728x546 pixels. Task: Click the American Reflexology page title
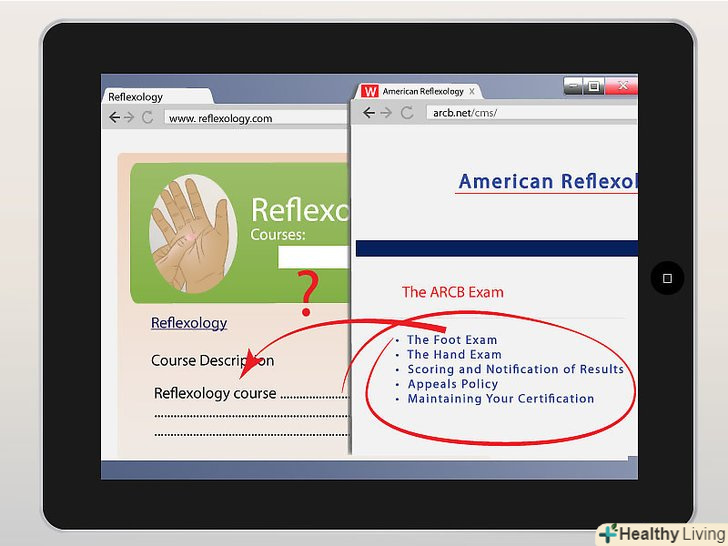tap(548, 182)
